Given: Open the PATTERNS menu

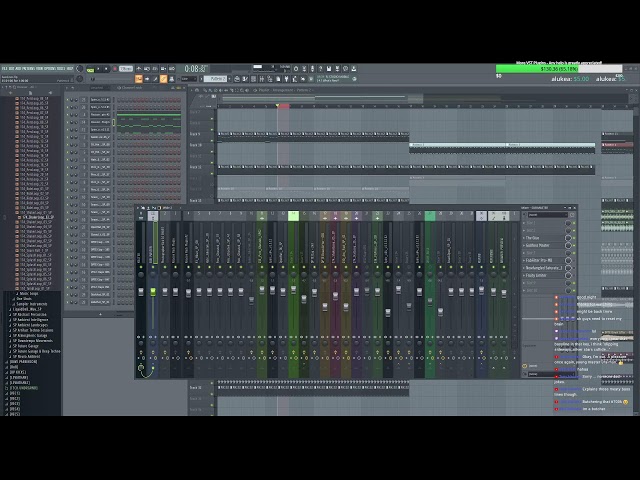Looking at the screenshot, I should pyautogui.click(x=28, y=69).
